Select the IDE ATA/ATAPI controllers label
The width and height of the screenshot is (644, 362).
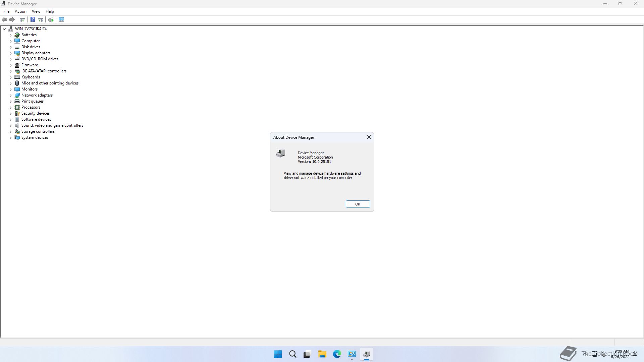(x=44, y=71)
